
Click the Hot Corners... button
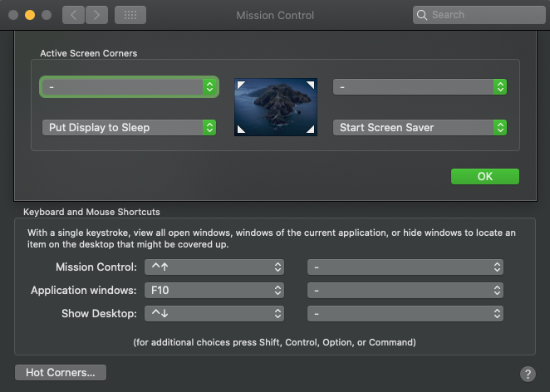(61, 372)
